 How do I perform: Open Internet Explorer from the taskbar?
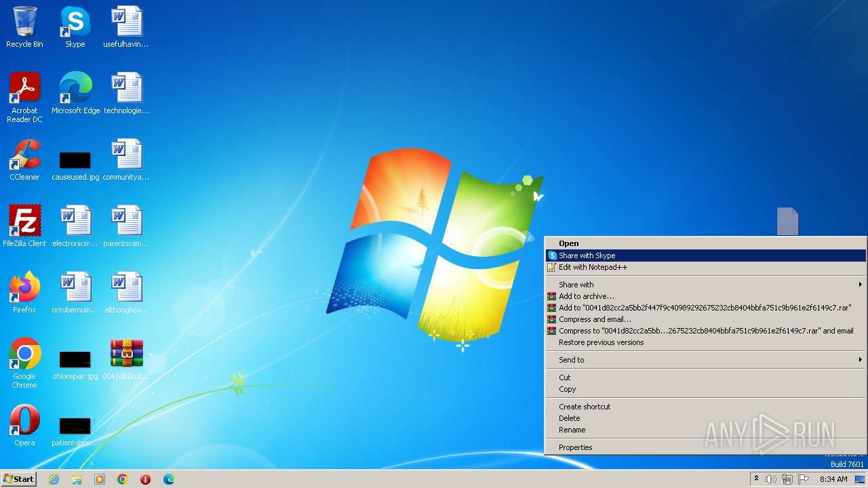(x=54, y=479)
